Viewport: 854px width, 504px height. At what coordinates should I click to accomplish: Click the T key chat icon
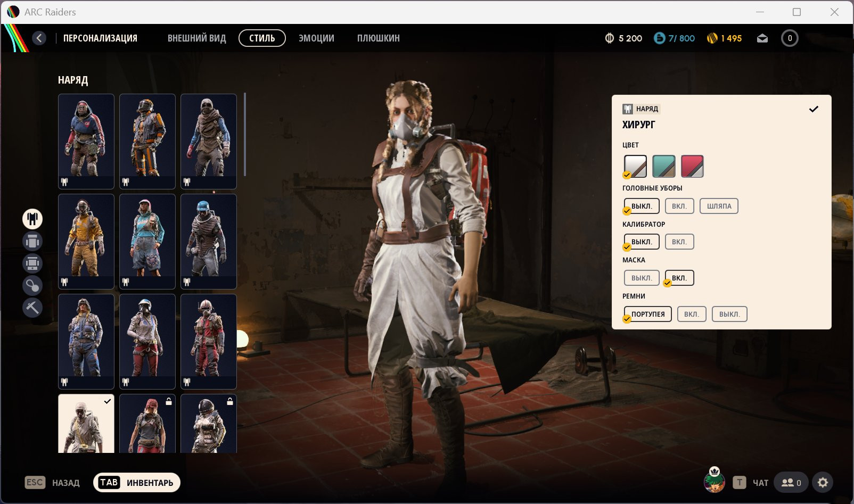[740, 483]
